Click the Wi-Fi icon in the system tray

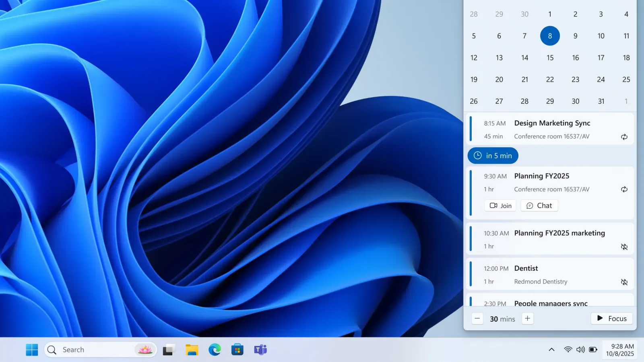click(568, 350)
